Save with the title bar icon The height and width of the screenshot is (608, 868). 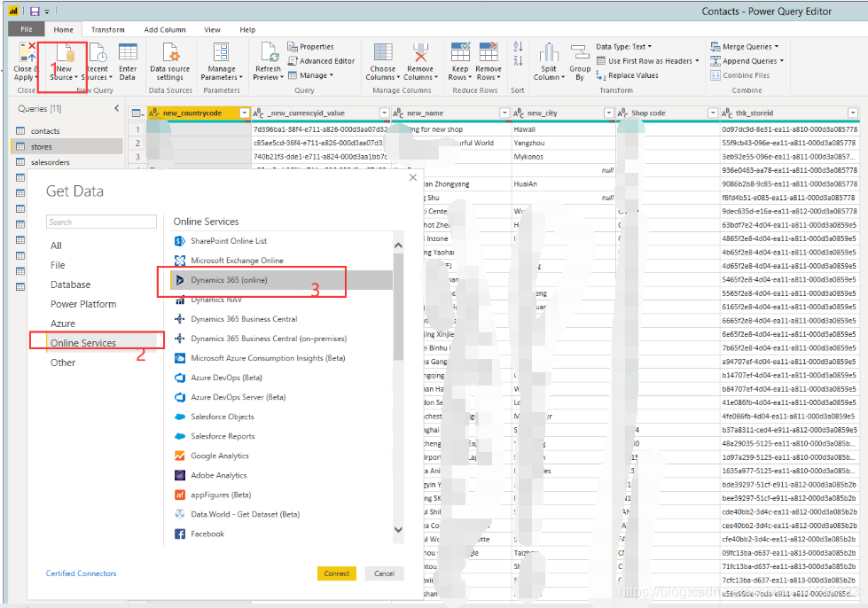point(35,11)
